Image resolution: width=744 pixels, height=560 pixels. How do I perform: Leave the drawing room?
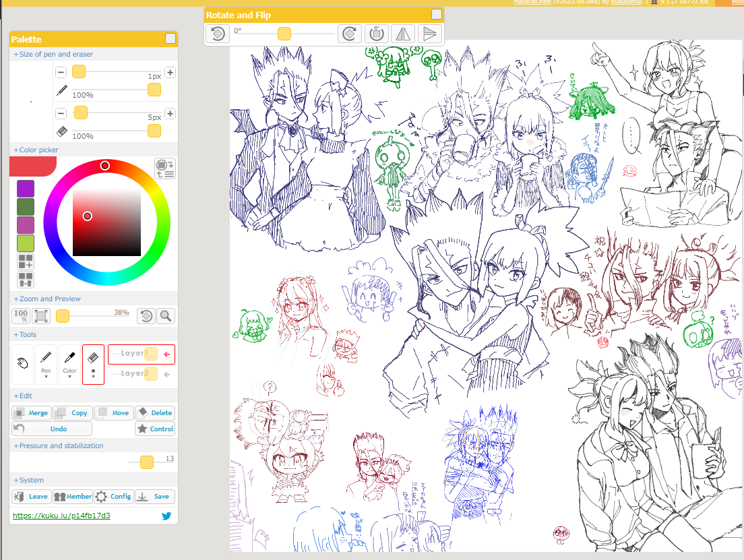point(31,497)
